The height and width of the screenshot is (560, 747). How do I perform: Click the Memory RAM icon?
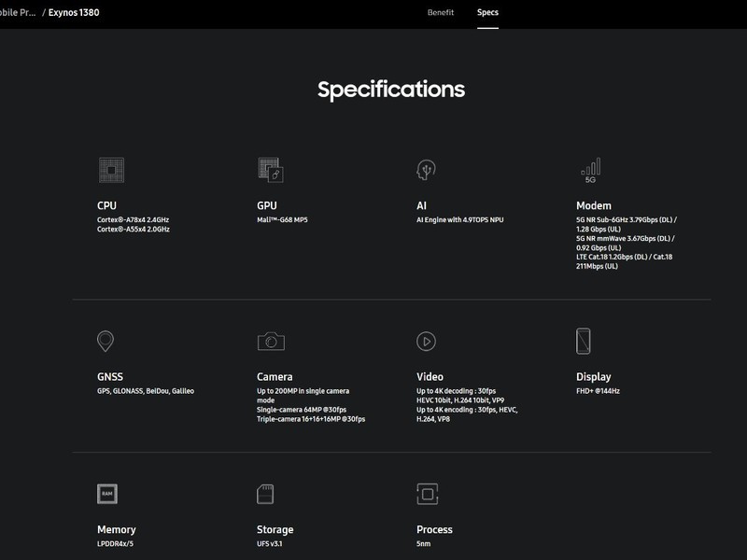(107, 494)
